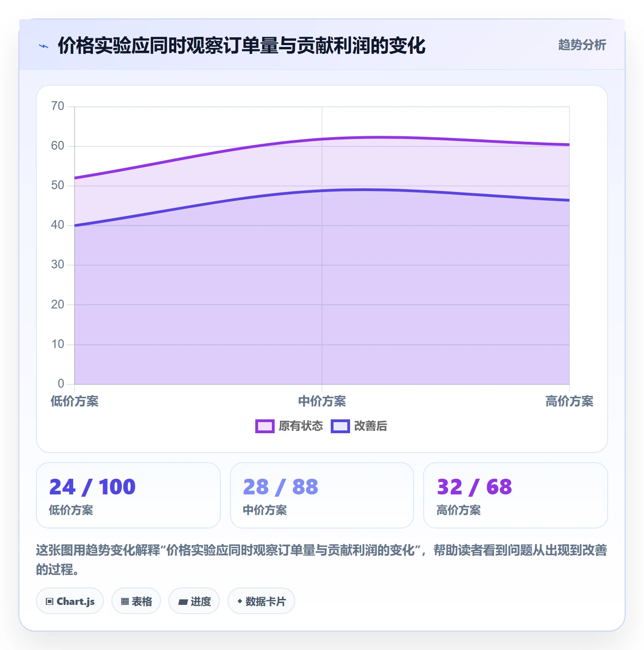Click the 低价方案 x-axis label
Screen dimensions: 644x650
click(75, 401)
